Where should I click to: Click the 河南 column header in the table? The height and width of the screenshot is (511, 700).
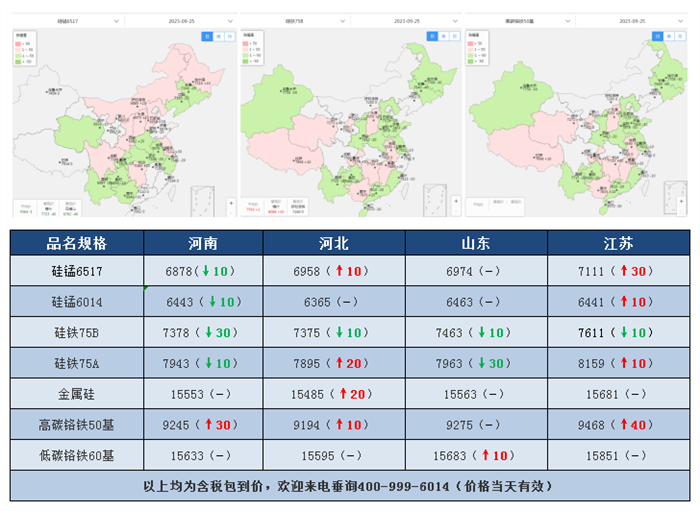pos(203,243)
